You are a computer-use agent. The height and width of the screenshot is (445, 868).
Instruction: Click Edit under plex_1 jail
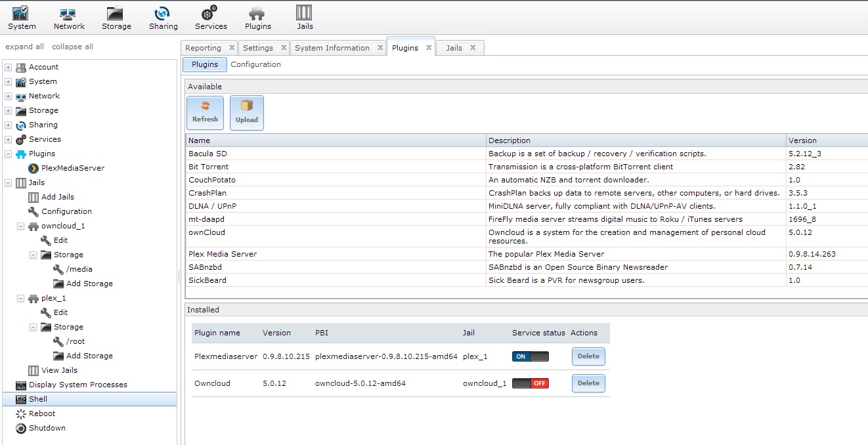click(x=54, y=312)
